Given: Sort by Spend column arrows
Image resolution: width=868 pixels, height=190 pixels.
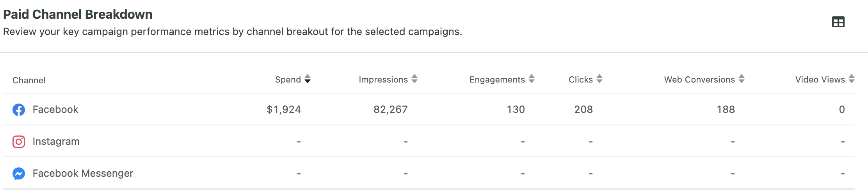Looking at the screenshot, I should pyautogui.click(x=308, y=79).
